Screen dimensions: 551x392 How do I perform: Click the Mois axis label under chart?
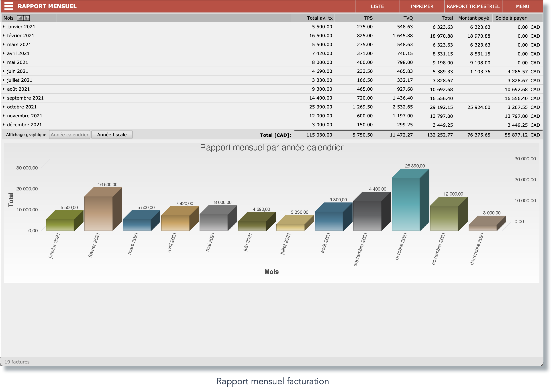click(x=271, y=272)
